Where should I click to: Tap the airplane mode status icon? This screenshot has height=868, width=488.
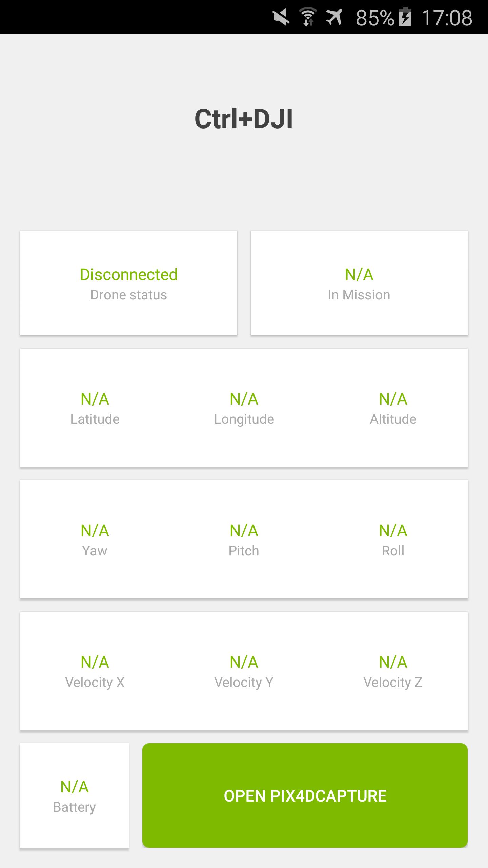point(334,17)
